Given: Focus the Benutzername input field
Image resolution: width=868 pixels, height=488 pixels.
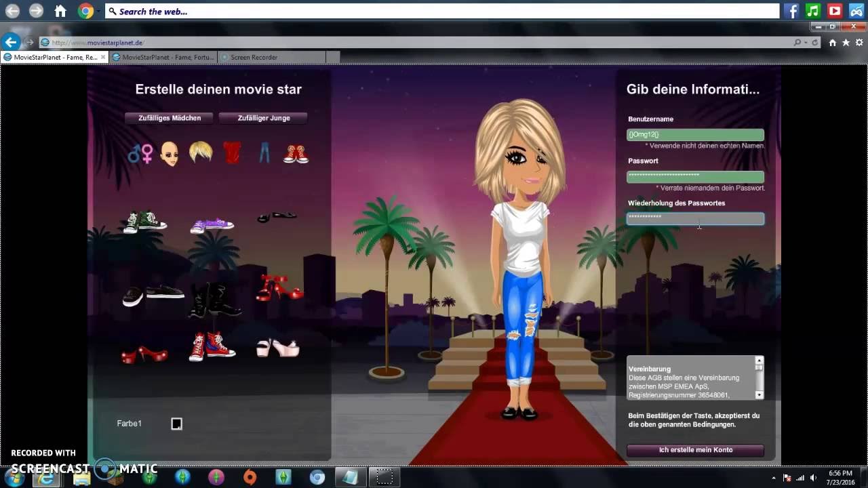Looking at the screenshot, I should [695, 135].
